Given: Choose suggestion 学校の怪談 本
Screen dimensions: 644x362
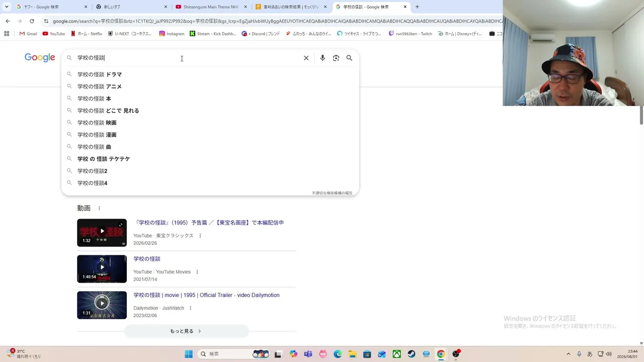Looking at the screenshot, I should coord(210,99).
